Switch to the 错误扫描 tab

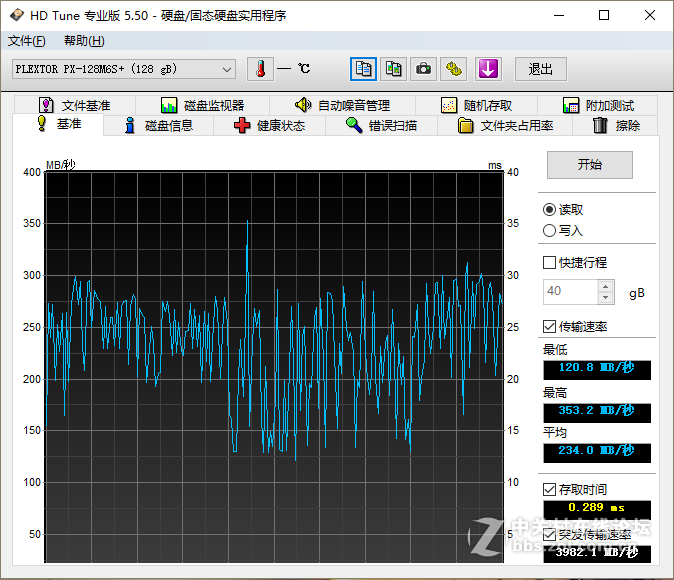[x=381, y=126]
